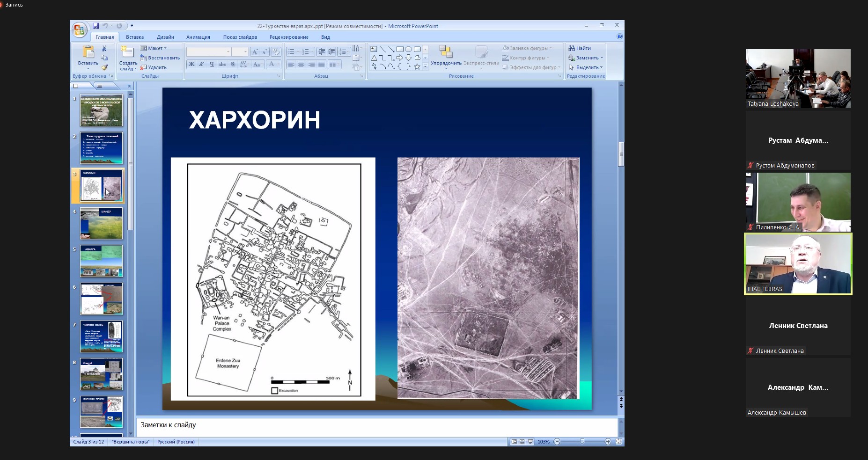Start slideshow view from status bar
This screenshot has width=868, height=460.
[530, 442]
